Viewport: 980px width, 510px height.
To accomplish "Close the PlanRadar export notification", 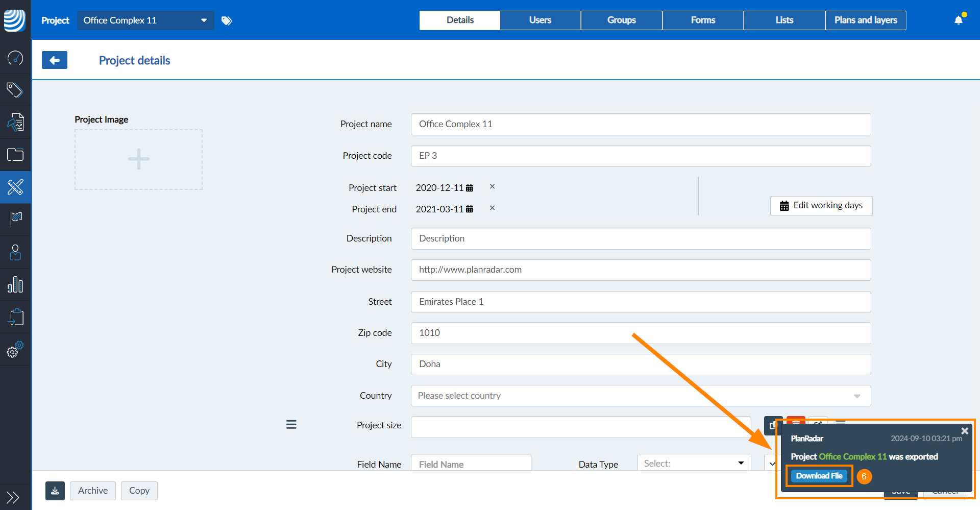I will (964, 431).
